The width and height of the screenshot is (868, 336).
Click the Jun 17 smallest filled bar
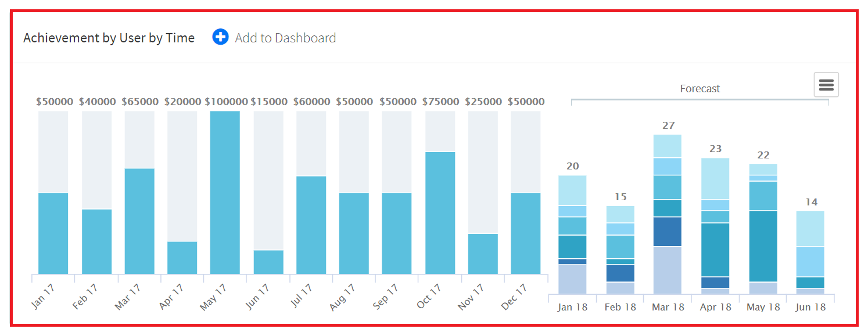click(x=268, y=262)
